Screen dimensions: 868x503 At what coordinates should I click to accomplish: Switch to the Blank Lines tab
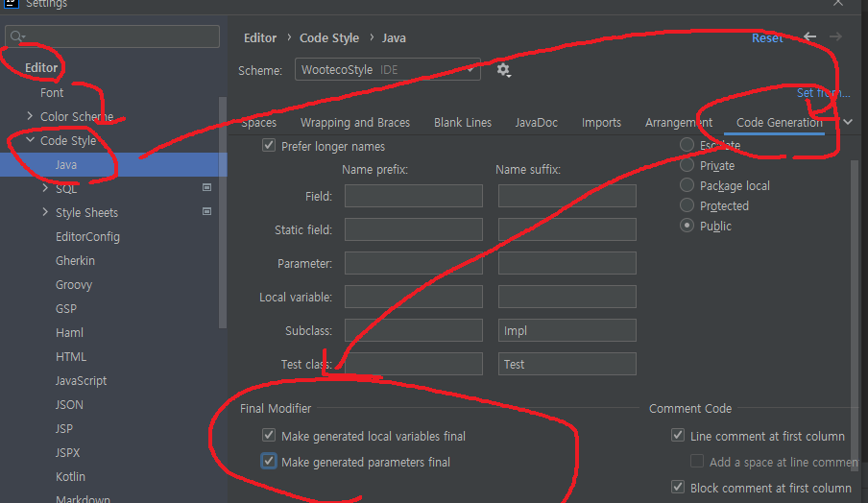coord(463,122)
